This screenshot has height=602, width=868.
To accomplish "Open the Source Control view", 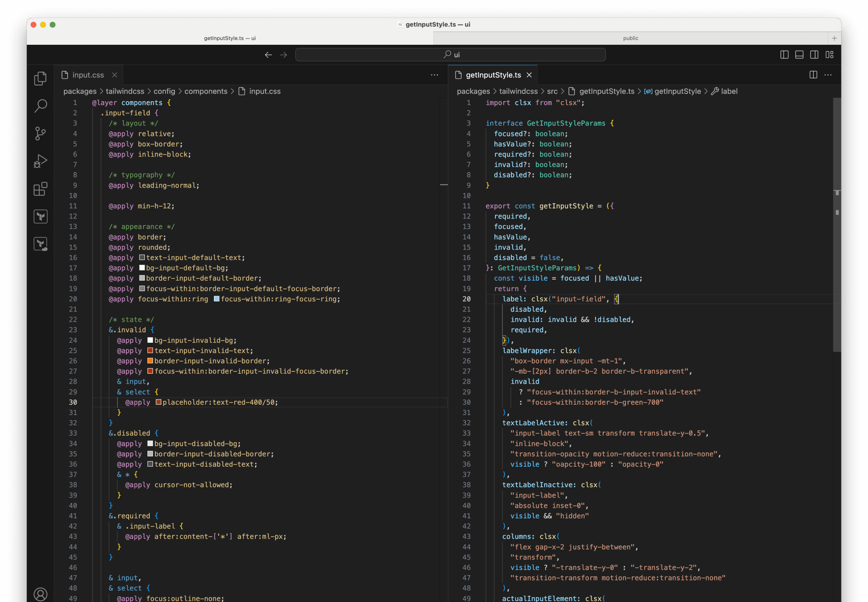I will click(x=40, y=134).
